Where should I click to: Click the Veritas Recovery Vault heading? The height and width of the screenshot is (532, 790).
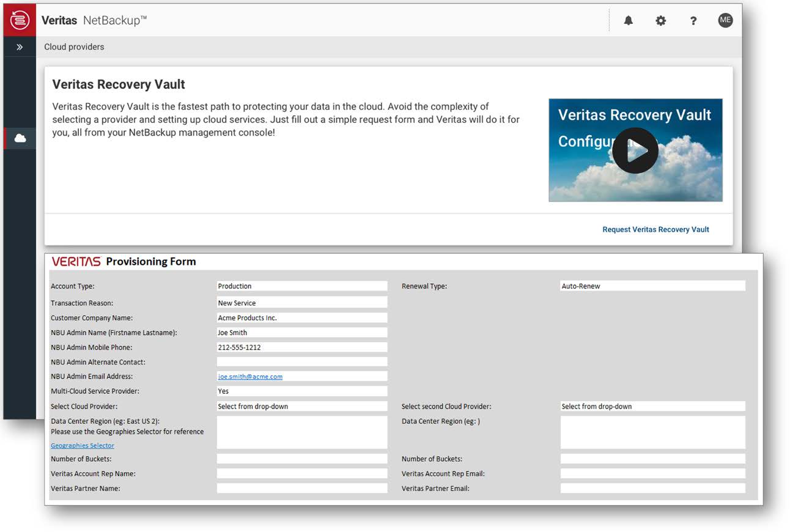[x=119, y=85]
